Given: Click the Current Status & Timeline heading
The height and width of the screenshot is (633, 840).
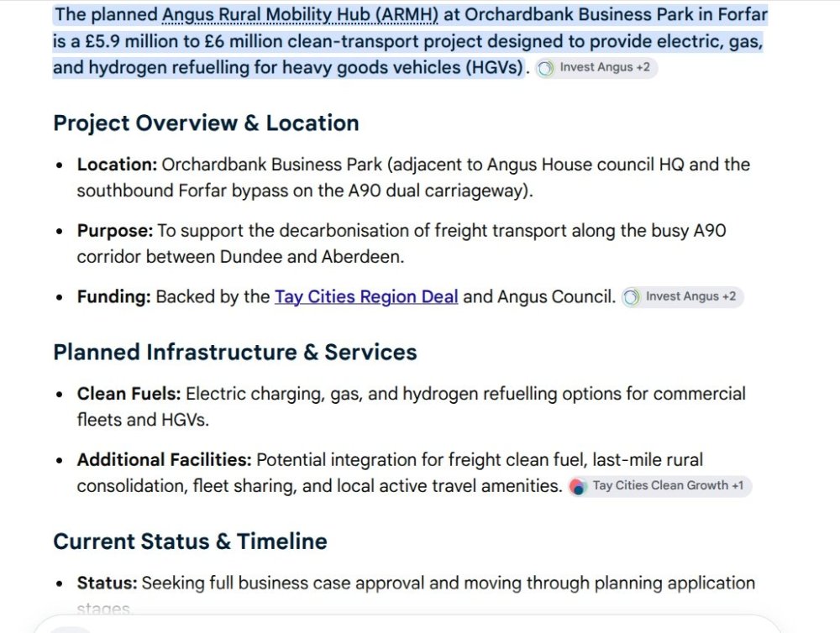Looking at the screenshot, I should 190,541.
